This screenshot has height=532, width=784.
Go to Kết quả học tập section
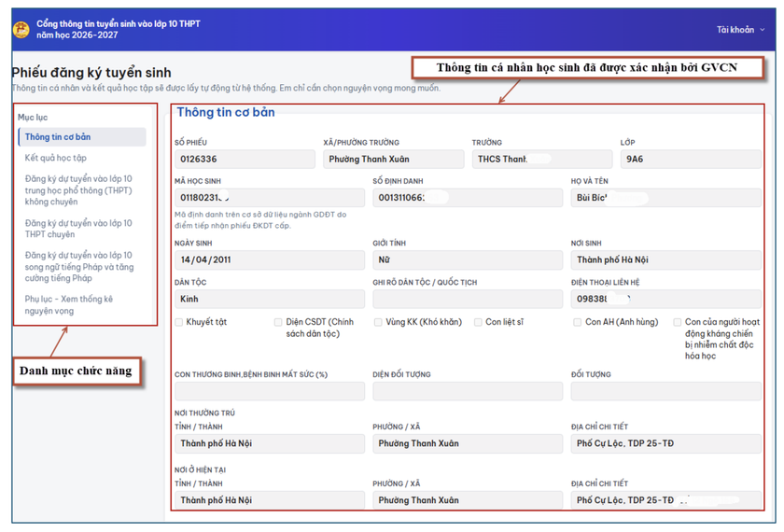(56, 158)
